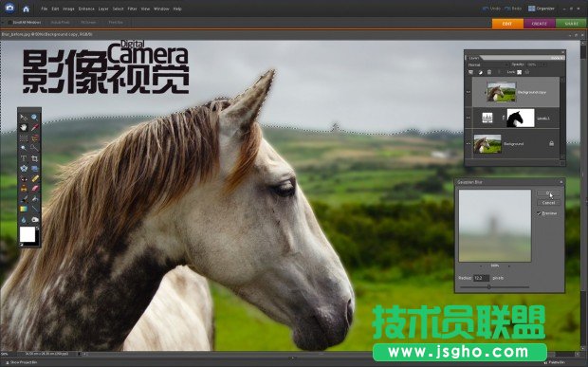Viewport: 588px width, 367px height.
Task: Select the Type tool
Action: click(24, 158)
